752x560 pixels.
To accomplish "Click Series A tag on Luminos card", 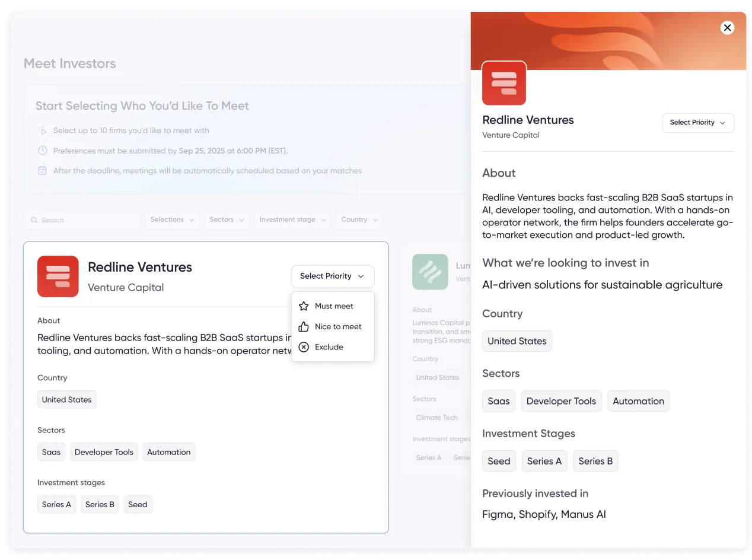I will point(429,458).
